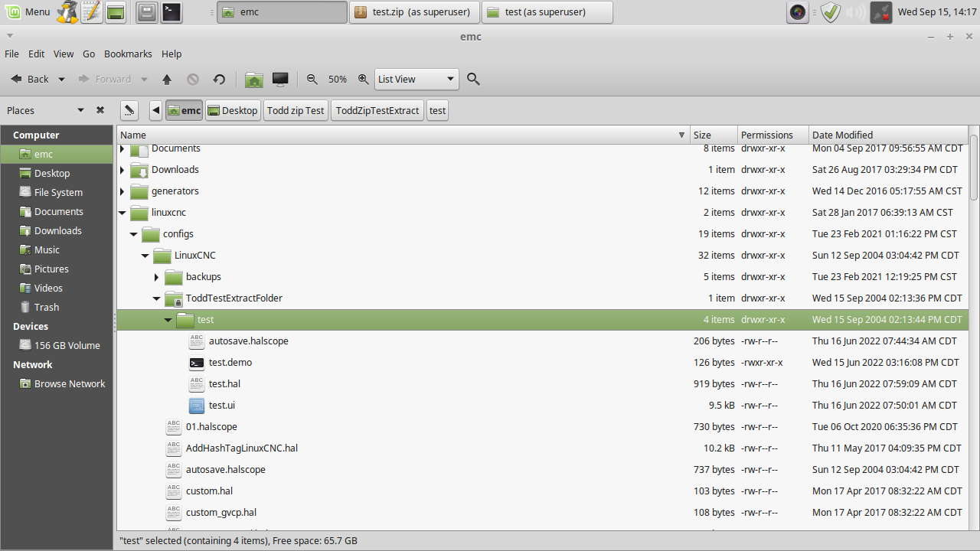
Task: Open File System in the sidebar
Action: click(57, 192)
